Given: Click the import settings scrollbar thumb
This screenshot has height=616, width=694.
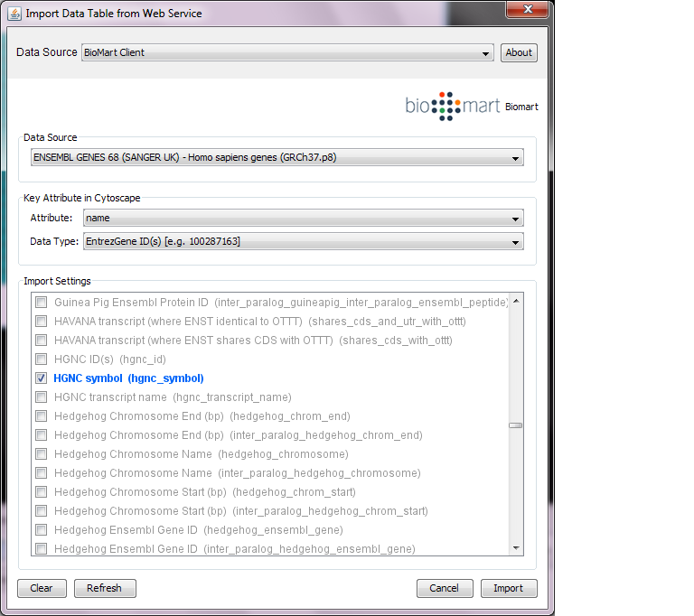Looking at the screenshot, I should click(x=515, y=425).
